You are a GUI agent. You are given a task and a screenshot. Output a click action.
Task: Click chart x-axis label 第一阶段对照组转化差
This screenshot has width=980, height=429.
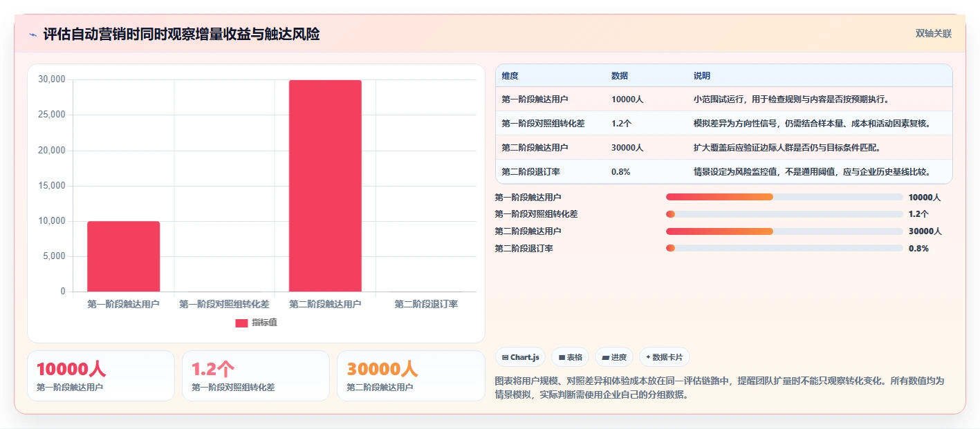point(224,304)
